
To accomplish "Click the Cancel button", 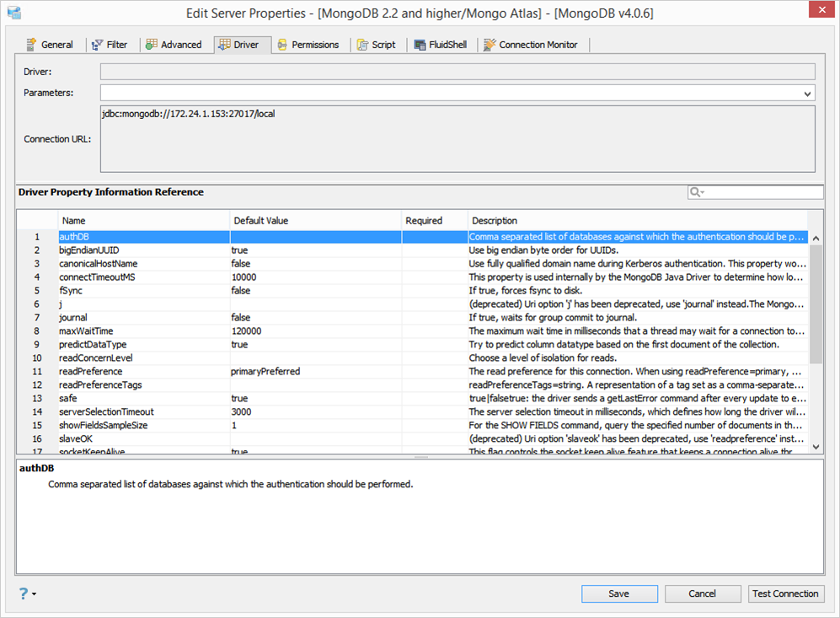I will pyautogui.click(x=703, y=594).
